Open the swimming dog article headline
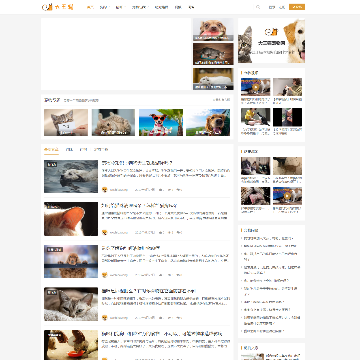This screenshot has height=360, width=360. tap(137, 163)
